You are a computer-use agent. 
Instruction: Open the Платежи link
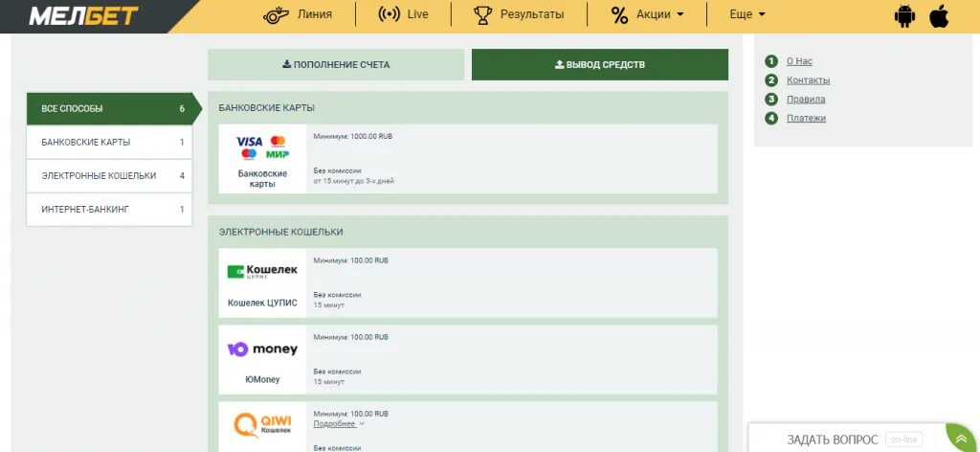(x=806, y=118)
